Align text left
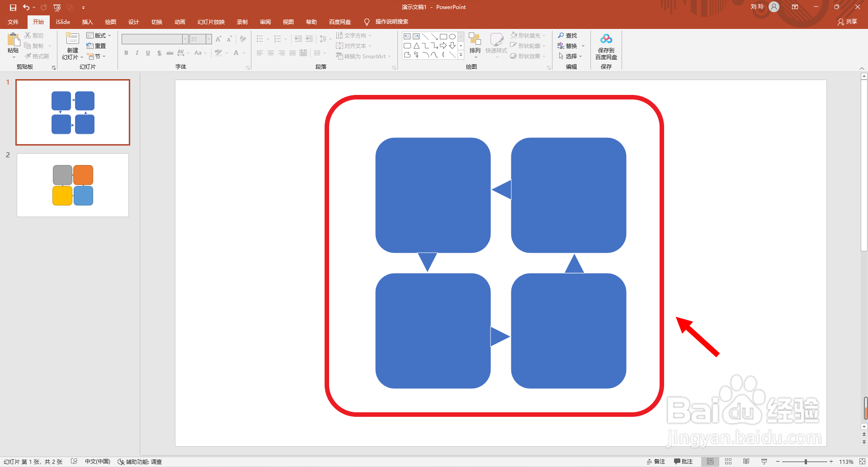 pyautogui.click(x=260, y=53)
